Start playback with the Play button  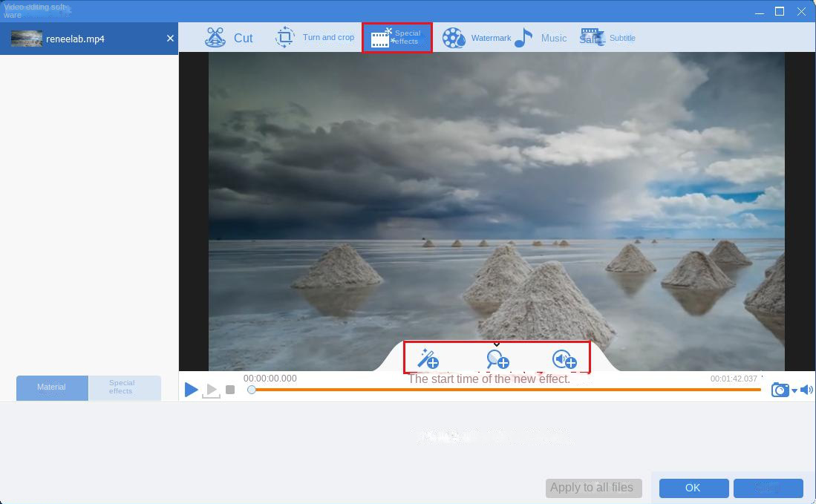click(x=191, y=390)
